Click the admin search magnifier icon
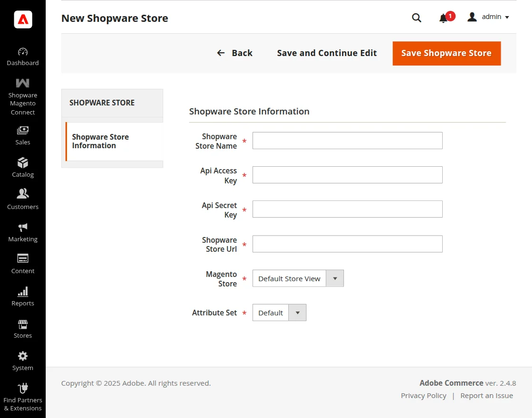Screen dimensions: 532x418 416,18
